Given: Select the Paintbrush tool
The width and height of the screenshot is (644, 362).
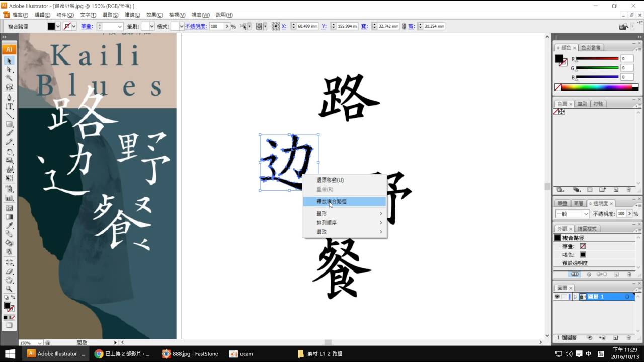Looking at the screenshot, I should click(9, 134).
